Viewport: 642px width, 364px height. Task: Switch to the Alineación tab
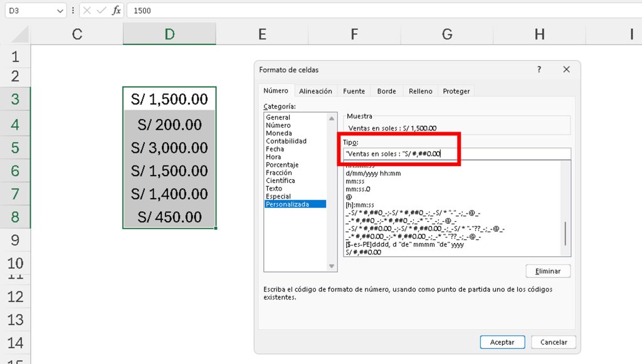315,91
